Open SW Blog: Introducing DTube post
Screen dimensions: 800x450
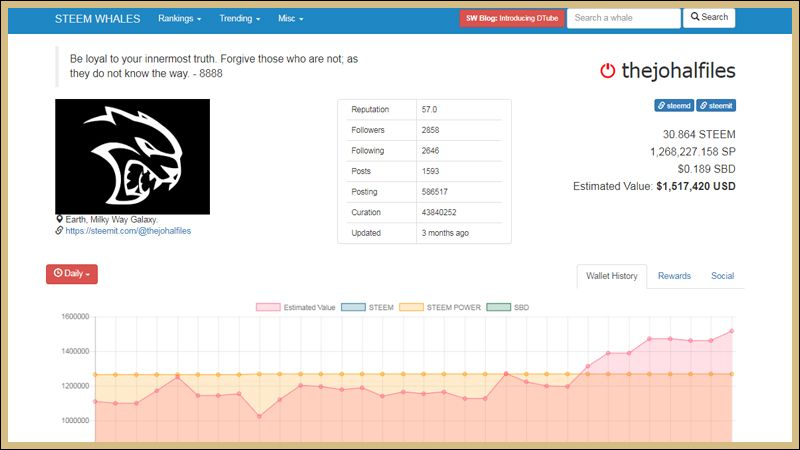coord(512,18)
